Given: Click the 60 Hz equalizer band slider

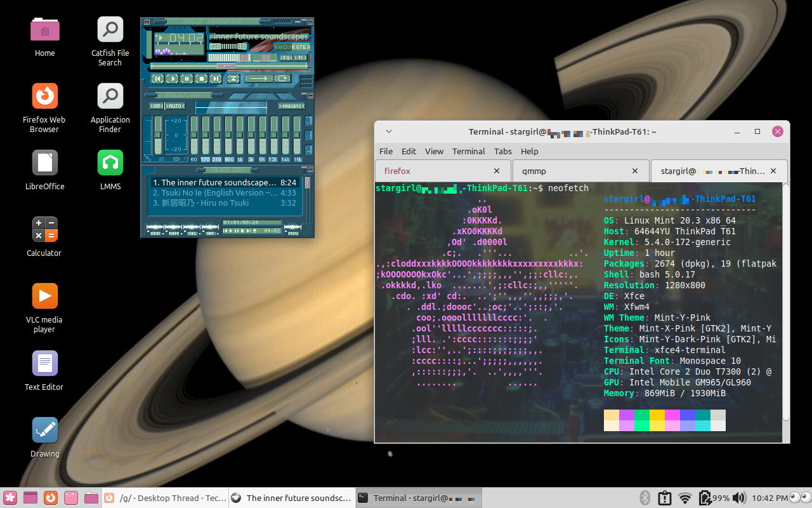Looking at the screenshot, I should point(194,135).
